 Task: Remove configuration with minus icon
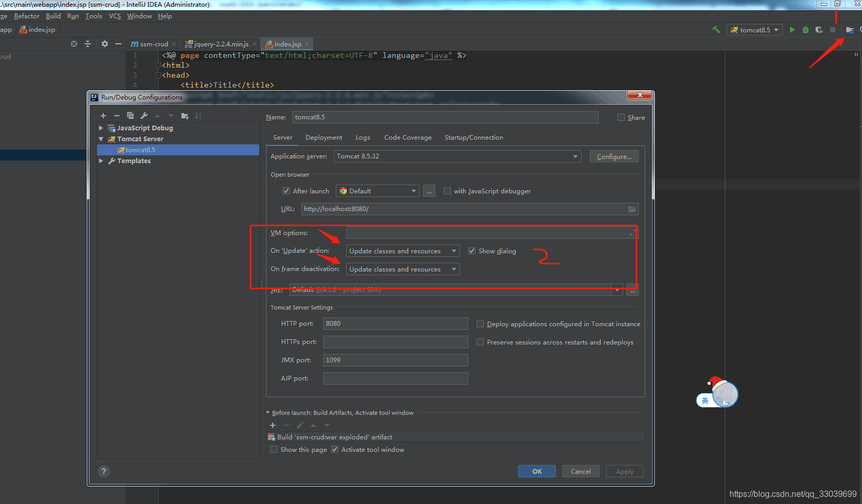(x=117, y=116)
